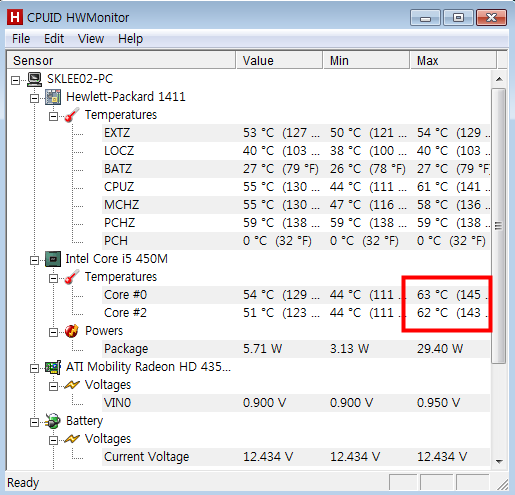515x495 pixels.
Task: Click the Intel Core i5 450M chip icon
Action: tap(53, 259)
